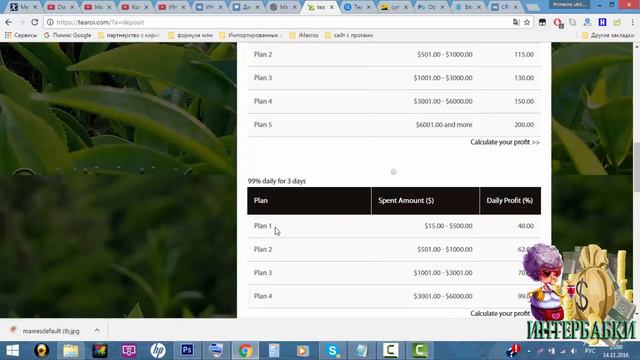640x360 pixels.
Task: Open a new tab button
Action: (x=533, y=7)
